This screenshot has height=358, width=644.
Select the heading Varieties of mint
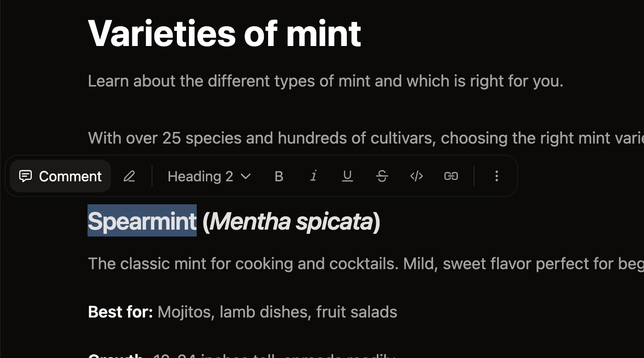click(224, 32)
